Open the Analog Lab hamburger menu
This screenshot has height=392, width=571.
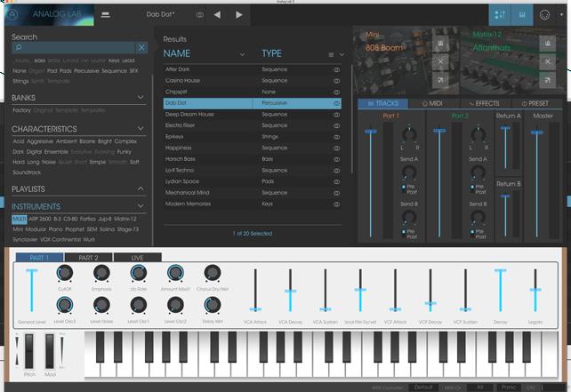106,14
